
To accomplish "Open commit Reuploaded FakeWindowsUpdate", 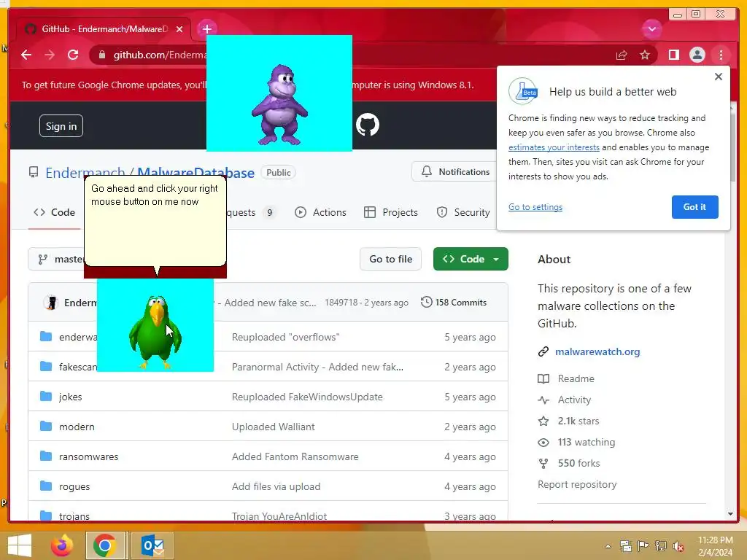I will click(307, 397).
